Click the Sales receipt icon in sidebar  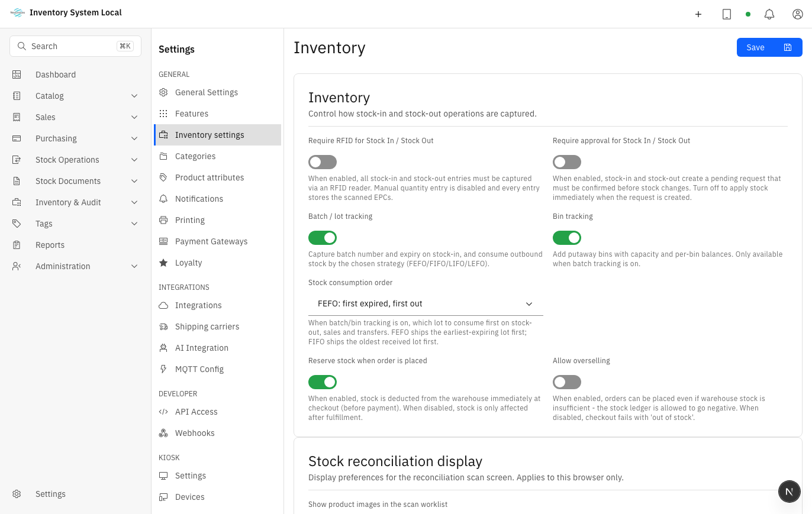17,117
